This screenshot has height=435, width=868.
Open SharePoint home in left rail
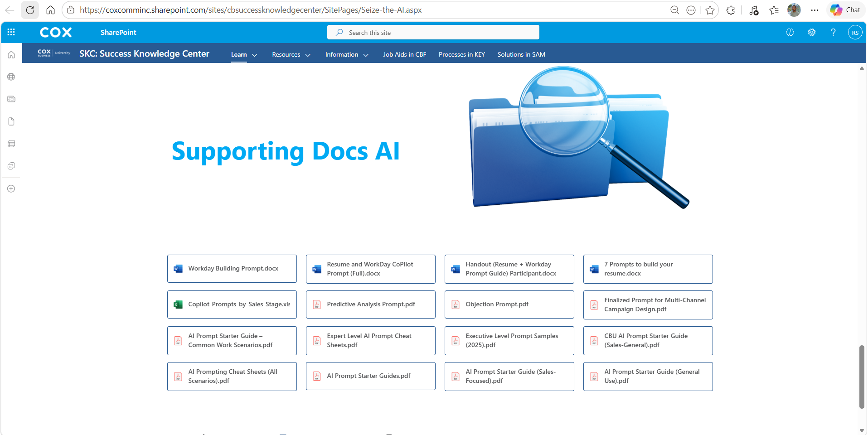(11, 54)
